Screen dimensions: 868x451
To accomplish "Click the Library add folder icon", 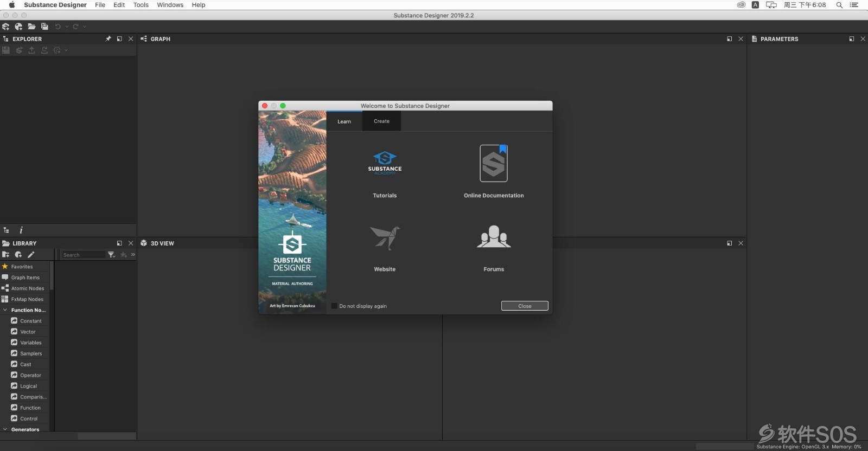I will pos(6,255).
